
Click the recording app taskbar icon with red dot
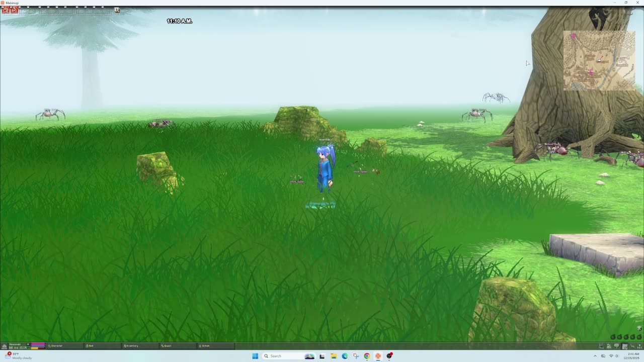(389, 356)
